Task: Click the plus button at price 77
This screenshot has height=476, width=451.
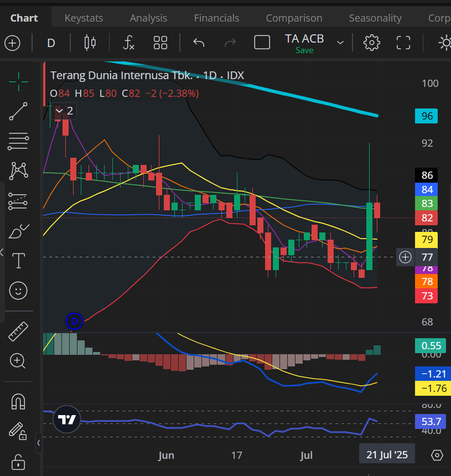Action: [405, 257]
